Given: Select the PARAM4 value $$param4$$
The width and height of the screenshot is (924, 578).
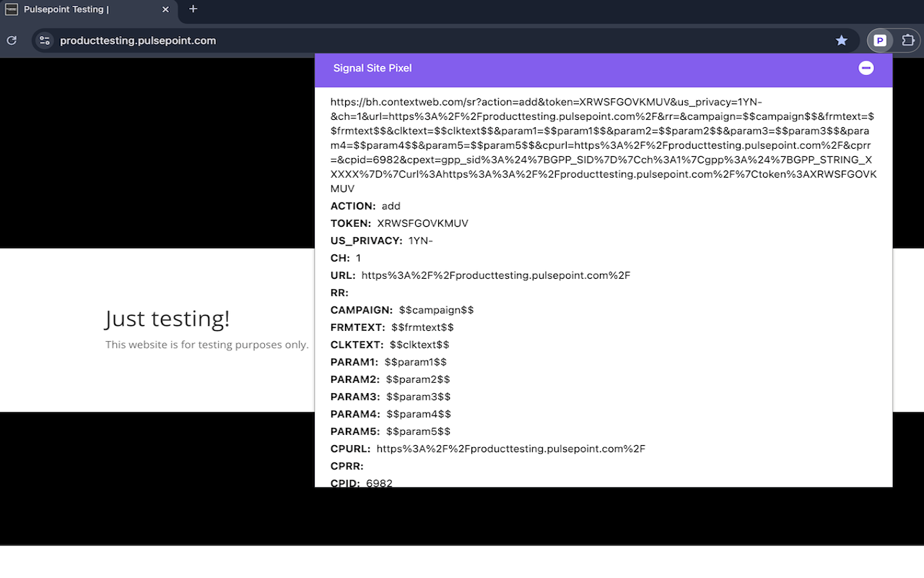Looking at the screenshot, I should 419,414.
